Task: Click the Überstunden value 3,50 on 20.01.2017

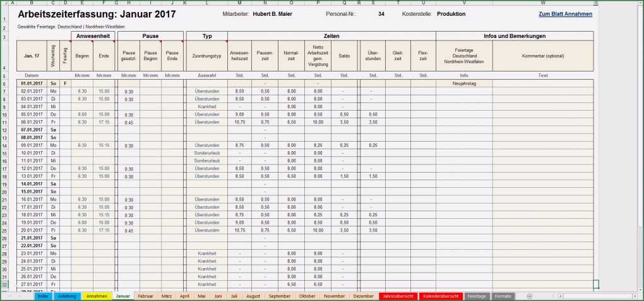Action: click(373, 230)
